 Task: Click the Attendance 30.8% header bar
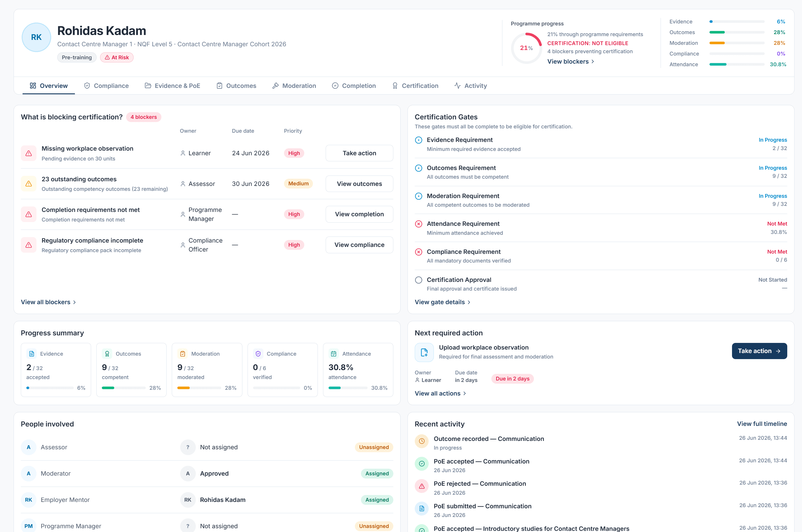(737, 64)
